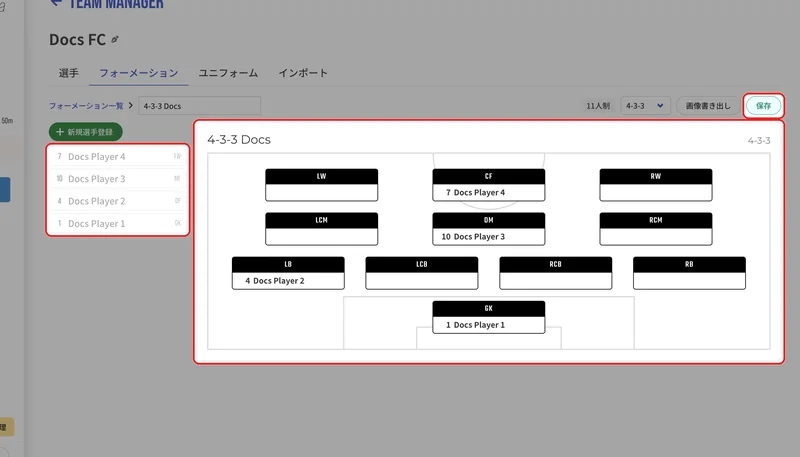Add a player with 新規選手登録 button
800x457 pixels.
(x=86, y=132)
